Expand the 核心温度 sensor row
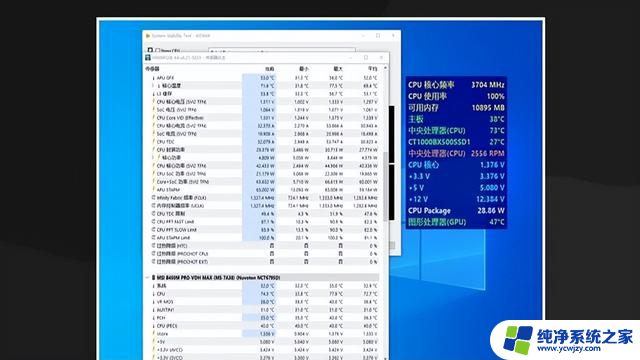 [153, 86]
